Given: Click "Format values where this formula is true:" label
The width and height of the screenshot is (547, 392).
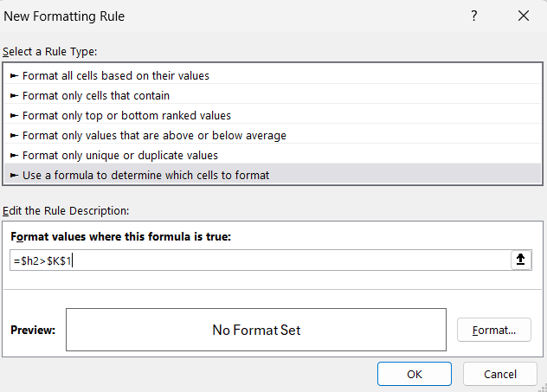Looking at the screenshot, I should (120, 237).
